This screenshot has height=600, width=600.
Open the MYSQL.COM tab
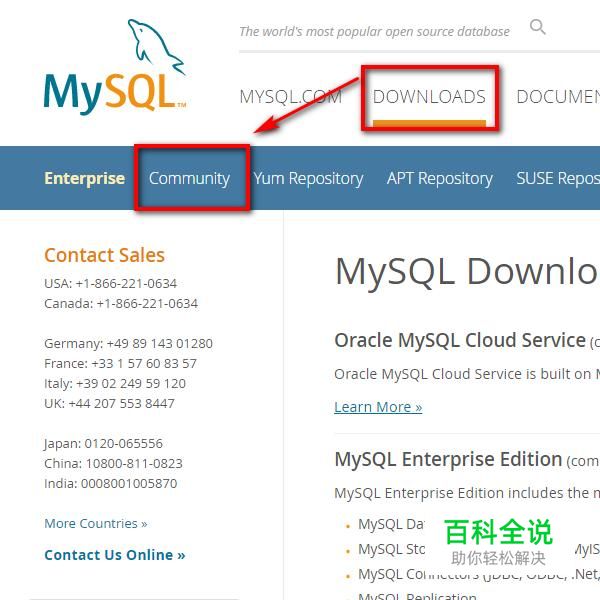coord(290,97)
